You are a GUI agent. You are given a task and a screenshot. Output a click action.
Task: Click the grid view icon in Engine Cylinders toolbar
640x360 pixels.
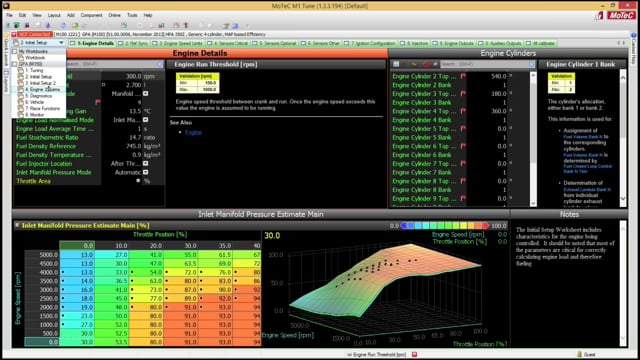(x=396, y=64)
